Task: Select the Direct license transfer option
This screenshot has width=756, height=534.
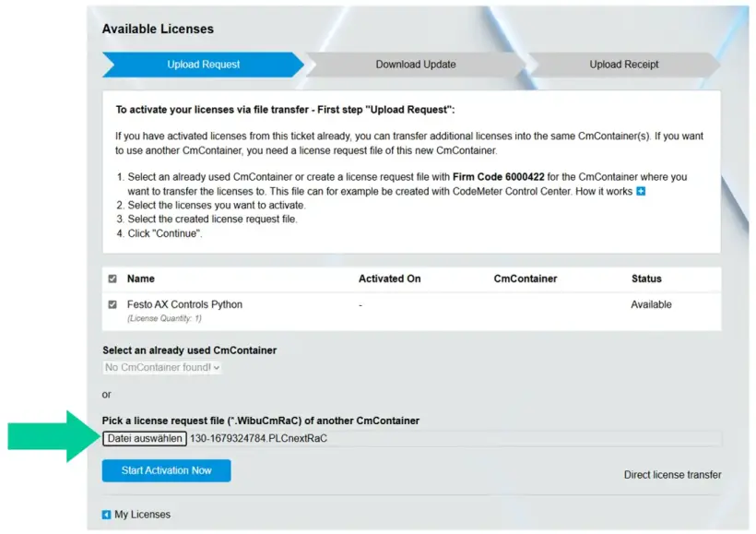Action: tap(672, 474)
